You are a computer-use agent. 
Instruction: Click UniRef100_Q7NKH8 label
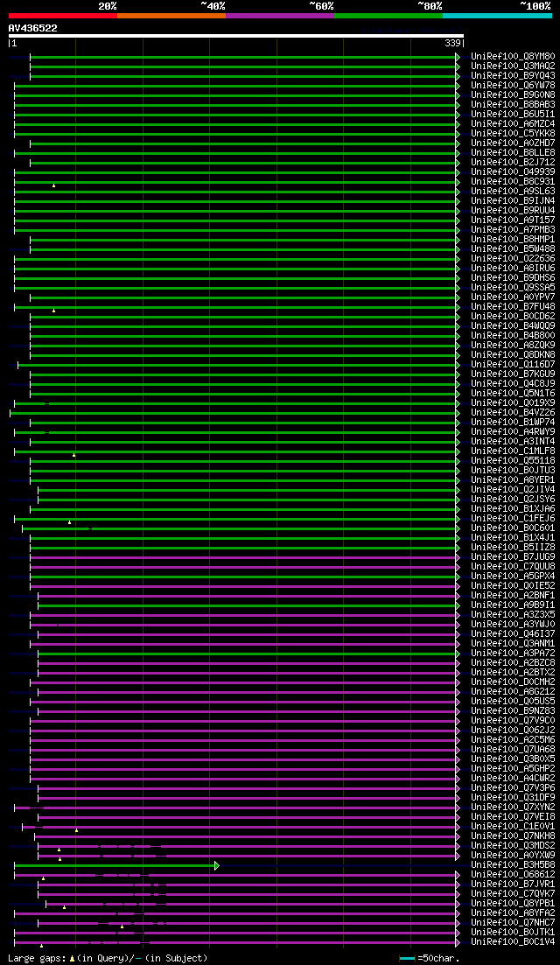point(513,836)
